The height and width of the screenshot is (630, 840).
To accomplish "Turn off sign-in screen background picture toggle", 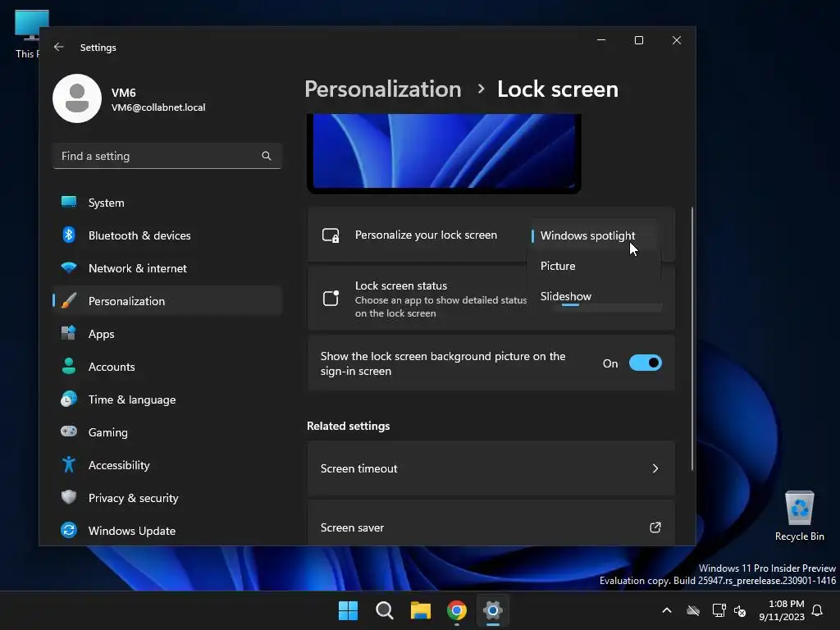I will click(646, 363).
